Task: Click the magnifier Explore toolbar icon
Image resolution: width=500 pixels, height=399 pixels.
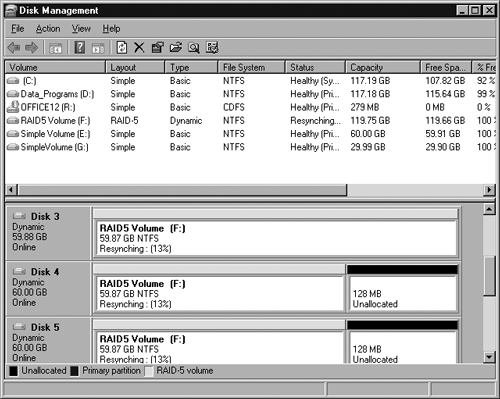Action: click(194, 48)
